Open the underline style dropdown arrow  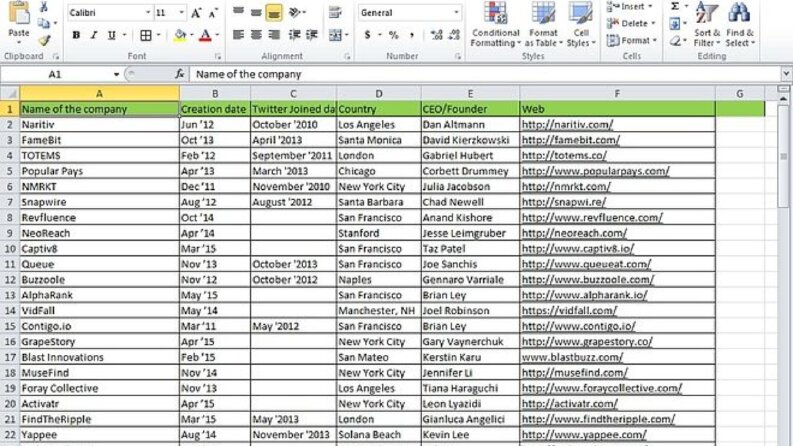tap(124, 35)
